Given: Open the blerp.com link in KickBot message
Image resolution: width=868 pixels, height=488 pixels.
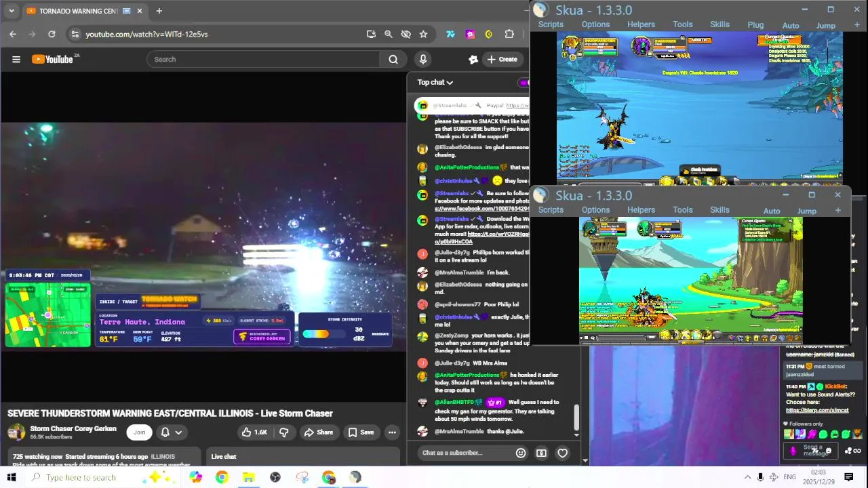Looking at the screenshot, I should [x=817, y=410].
